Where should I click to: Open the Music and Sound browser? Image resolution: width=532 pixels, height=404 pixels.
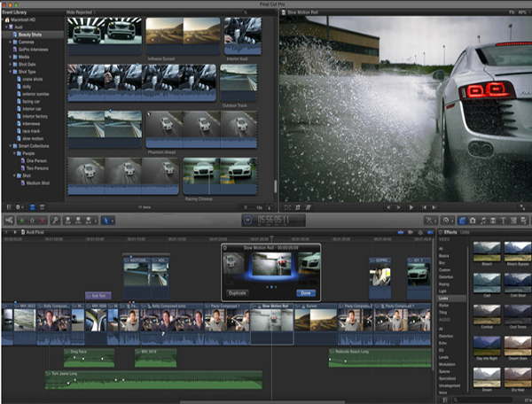coord(483,221)
